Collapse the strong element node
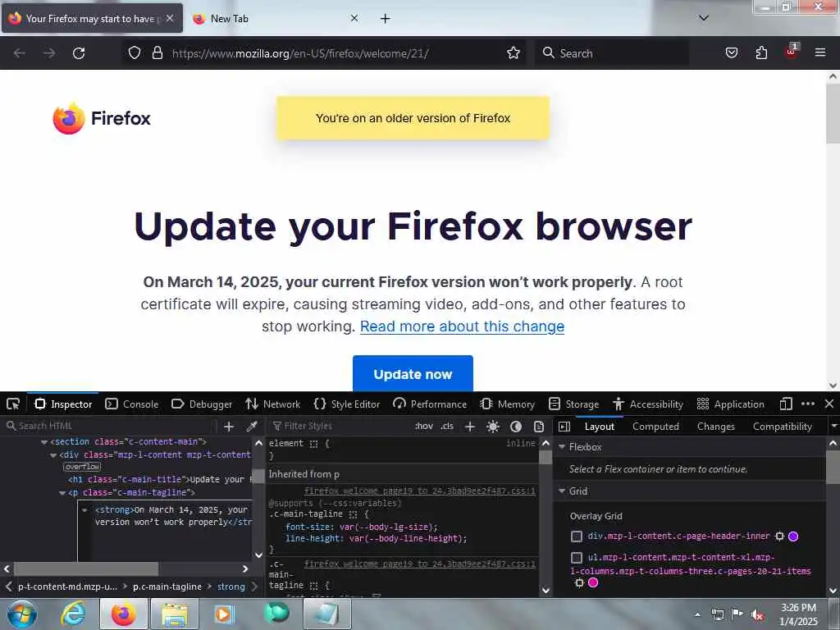The image size is (840, 630). [x=84, y=510]
